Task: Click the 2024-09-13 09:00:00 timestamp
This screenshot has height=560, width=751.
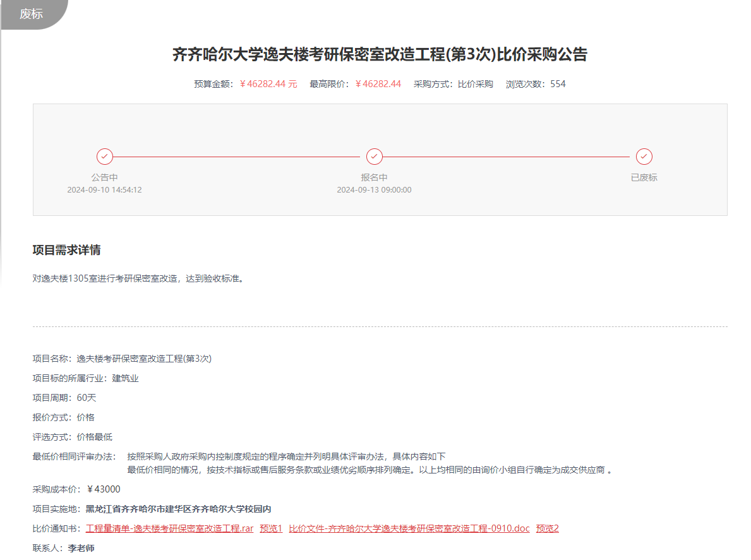Action: pyautogui.click(x=374, y=190)
